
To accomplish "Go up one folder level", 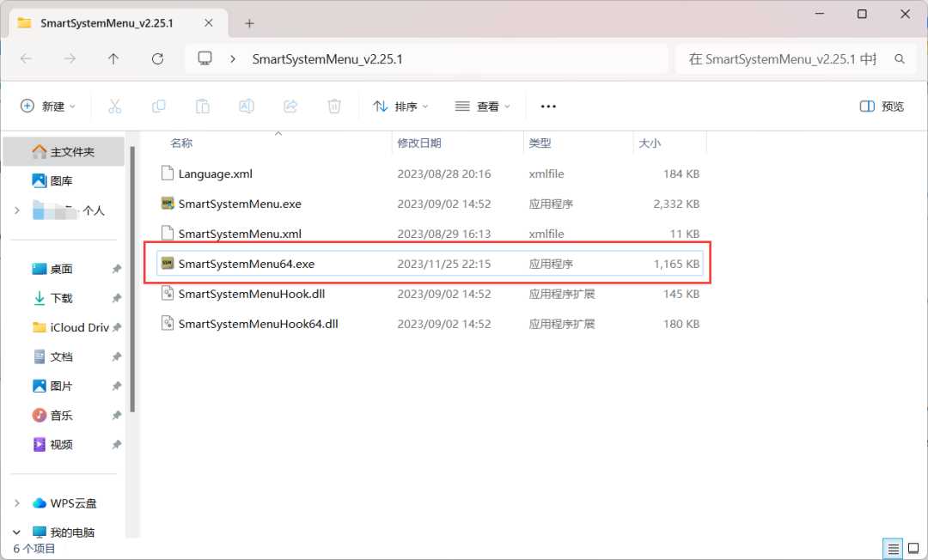I will [x=113, y=58].
